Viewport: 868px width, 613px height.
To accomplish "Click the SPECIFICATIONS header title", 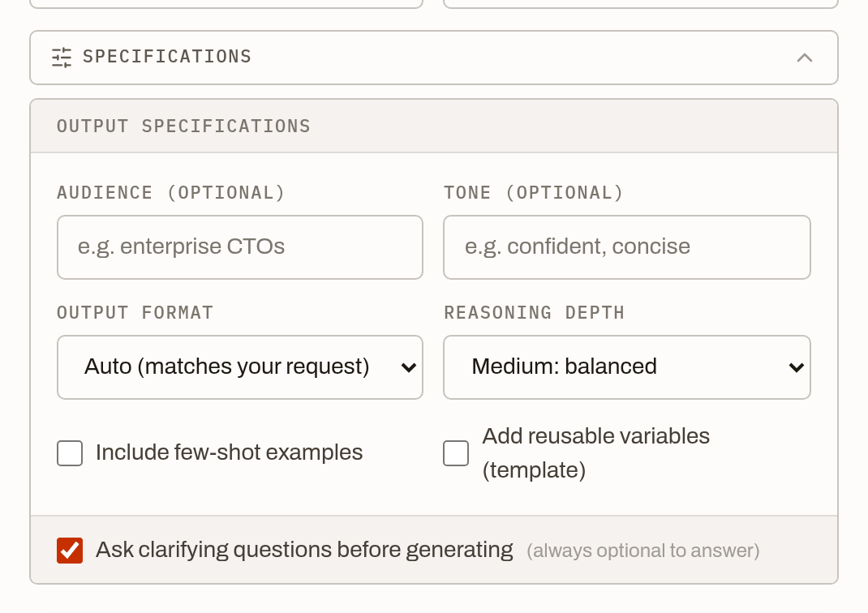I will 167,57.
